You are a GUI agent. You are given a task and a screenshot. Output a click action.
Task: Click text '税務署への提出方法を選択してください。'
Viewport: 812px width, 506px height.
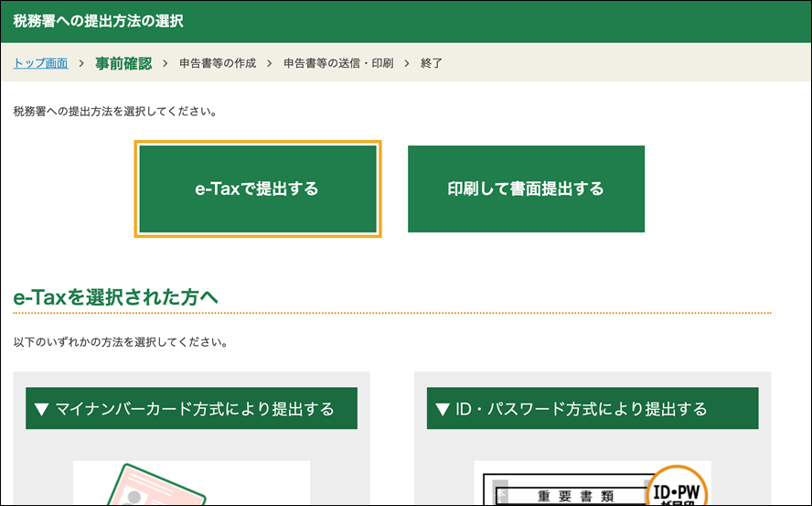tap(115, 112)
